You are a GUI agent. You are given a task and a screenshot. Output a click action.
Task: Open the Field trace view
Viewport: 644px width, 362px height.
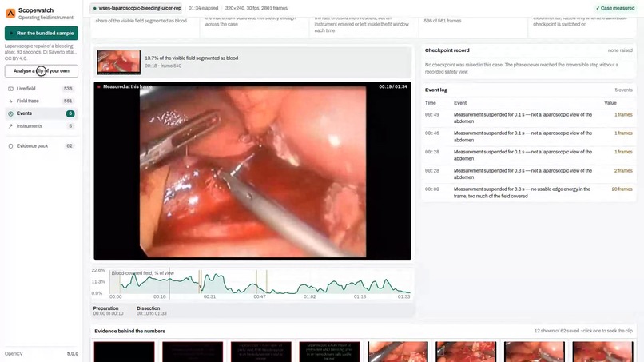click(41, 101)
